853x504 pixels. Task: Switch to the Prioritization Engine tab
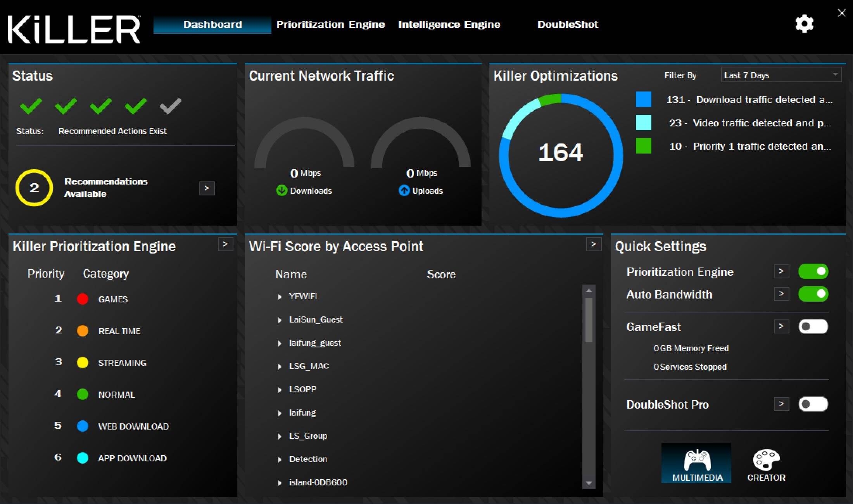tap(330, 24)
